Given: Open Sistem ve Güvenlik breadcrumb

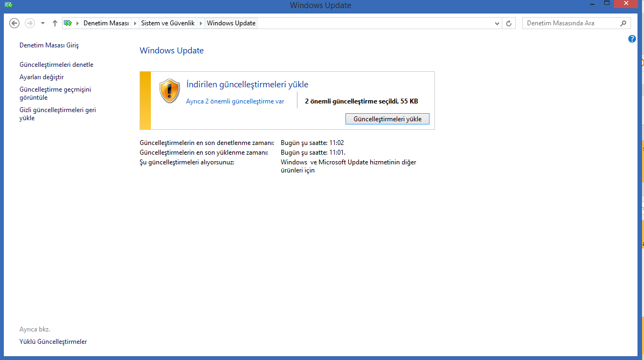Looking at the screenshot, I should coord(168,23).
